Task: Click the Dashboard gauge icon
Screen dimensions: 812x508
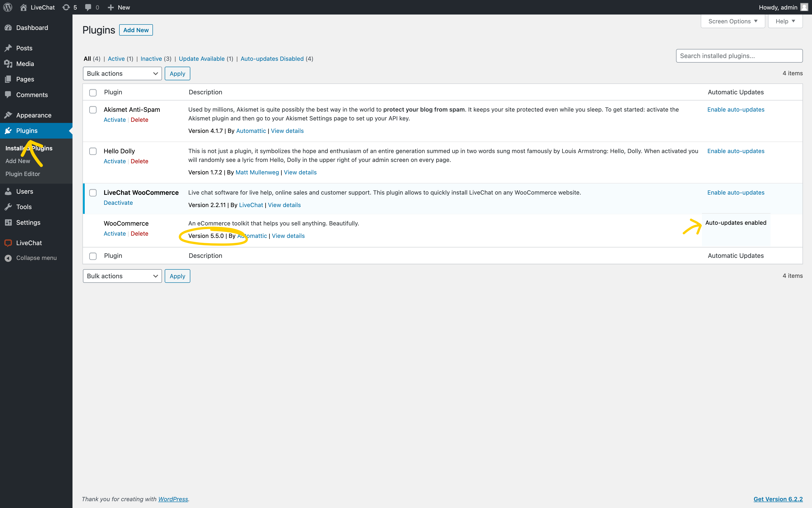Action: (x=8, y=27)
